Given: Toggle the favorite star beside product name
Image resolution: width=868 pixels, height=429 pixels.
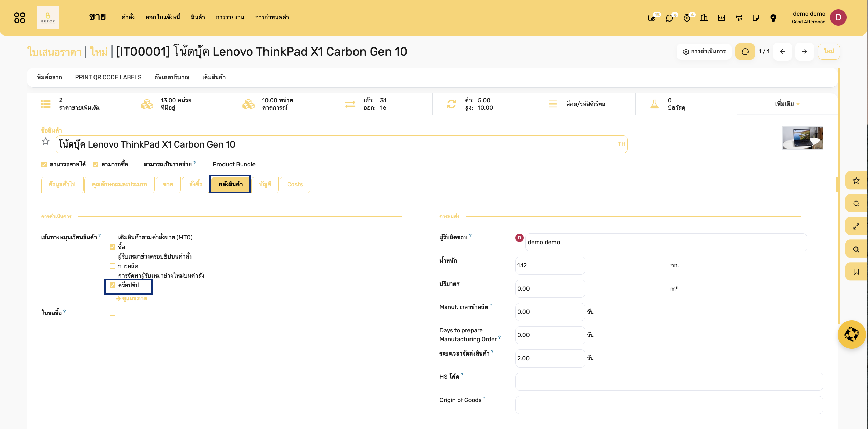Looking at the screenshot, I should (x=46, y=141).
